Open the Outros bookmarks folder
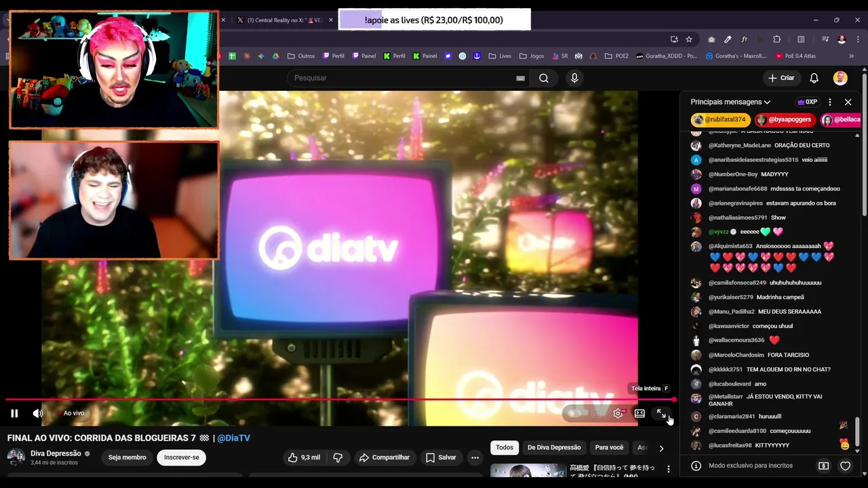868x488 pixels. click(x=301, y=56)
